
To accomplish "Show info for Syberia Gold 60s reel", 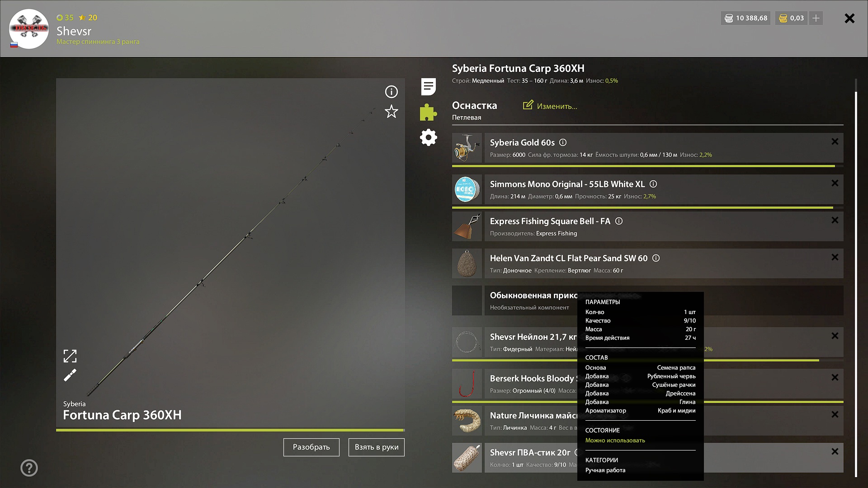I will pos(563,142).
